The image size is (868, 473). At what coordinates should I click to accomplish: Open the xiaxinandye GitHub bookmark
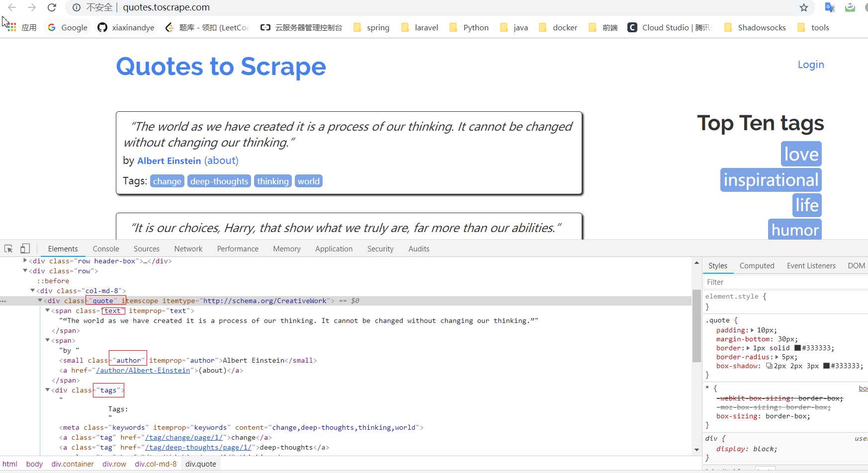(126, 27)
